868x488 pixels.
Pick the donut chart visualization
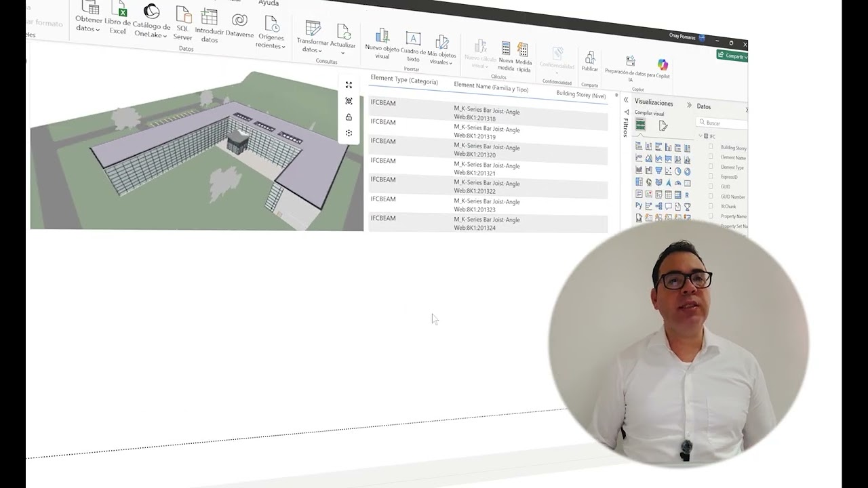(687, 171)
